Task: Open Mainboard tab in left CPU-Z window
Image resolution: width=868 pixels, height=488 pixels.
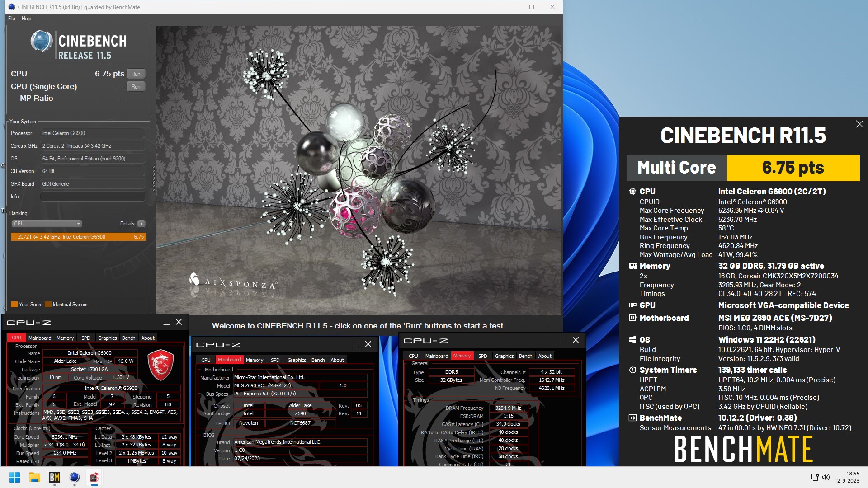Action: pos(40,338)
